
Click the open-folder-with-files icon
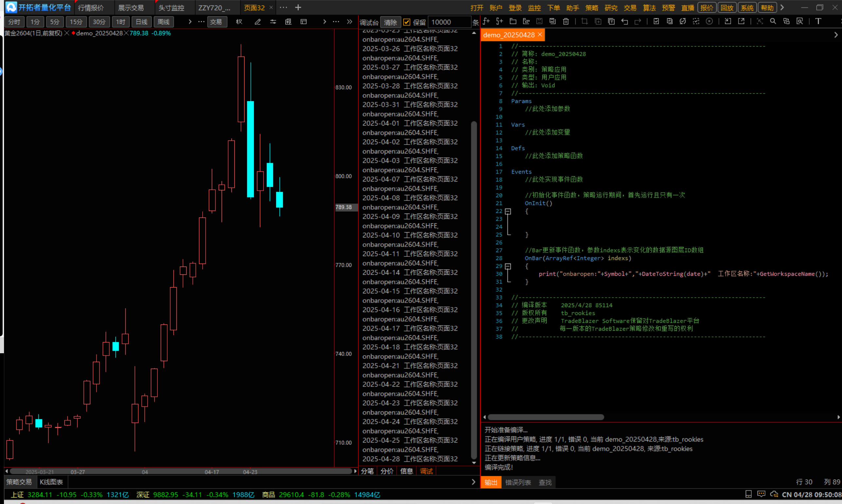pos(526,21)
